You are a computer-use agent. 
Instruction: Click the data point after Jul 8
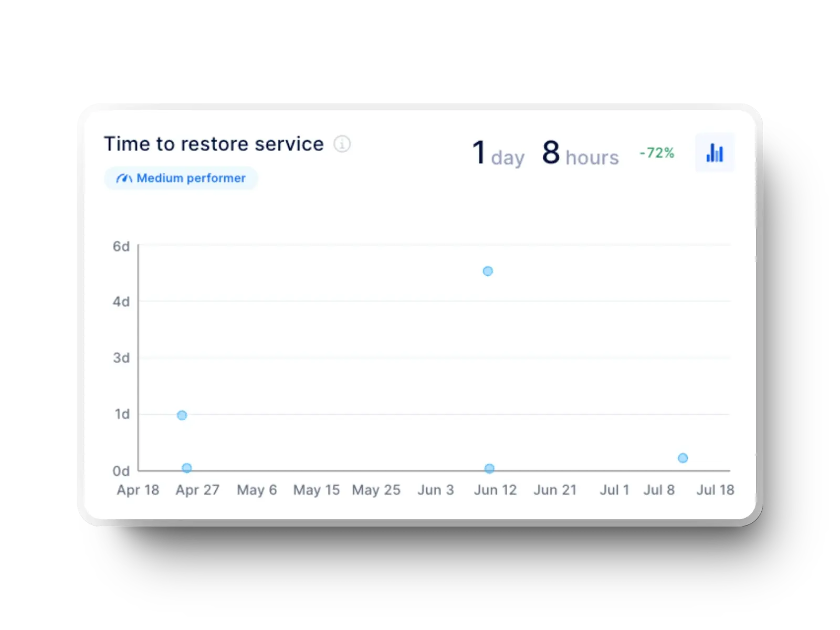(682, 457)
